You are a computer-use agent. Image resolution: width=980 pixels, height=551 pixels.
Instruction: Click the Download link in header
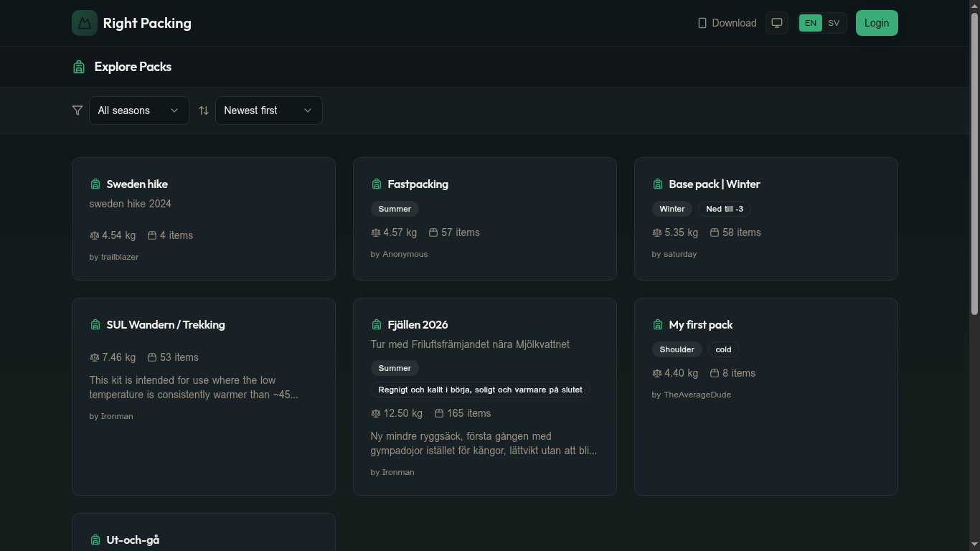click(x=727, y=23)
